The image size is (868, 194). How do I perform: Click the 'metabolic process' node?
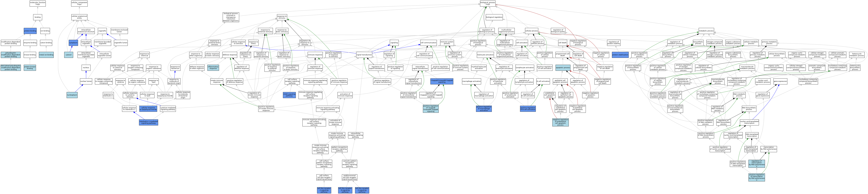(x=706, y=31)
